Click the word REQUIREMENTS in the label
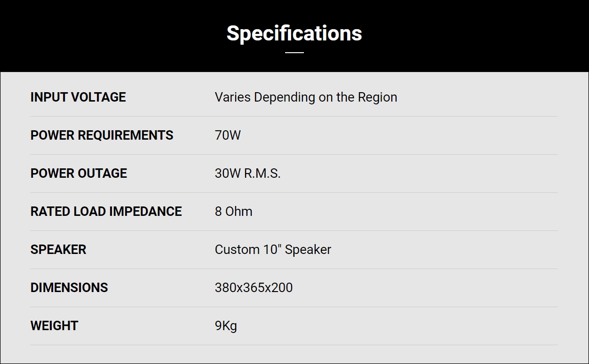589x364 pixels. [126, 135]
